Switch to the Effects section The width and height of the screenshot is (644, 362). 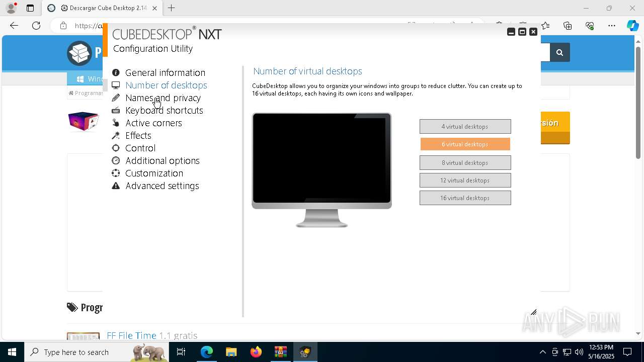coord(138,135)
